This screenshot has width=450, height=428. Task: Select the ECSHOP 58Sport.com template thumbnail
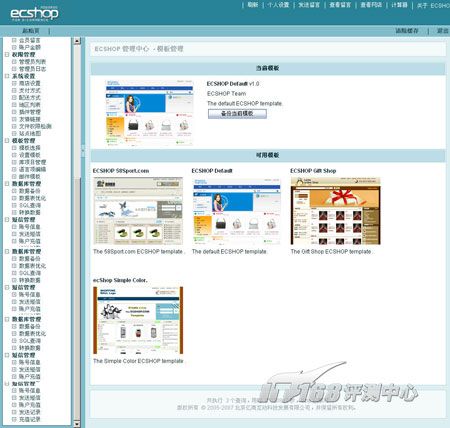138,211
